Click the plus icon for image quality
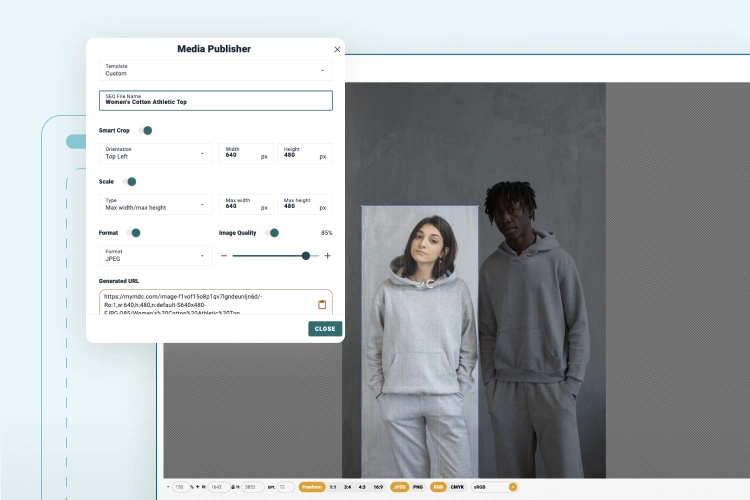The width and height of the screenshot is (750, 500). (x=327, y=256)
